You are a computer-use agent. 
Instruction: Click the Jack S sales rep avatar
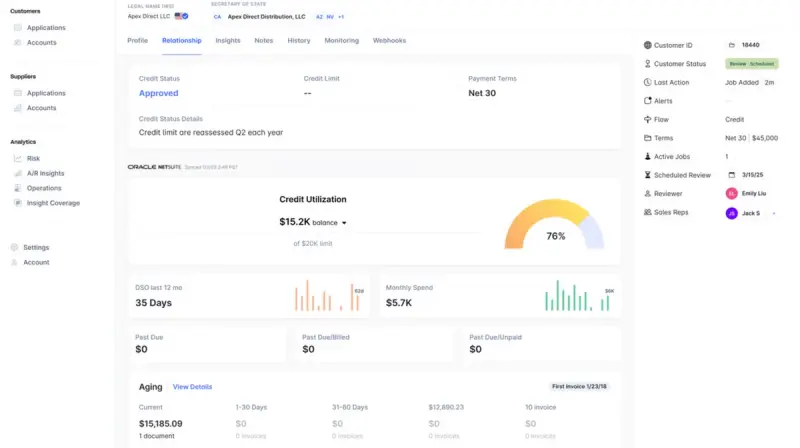click(x=732, y=213)
